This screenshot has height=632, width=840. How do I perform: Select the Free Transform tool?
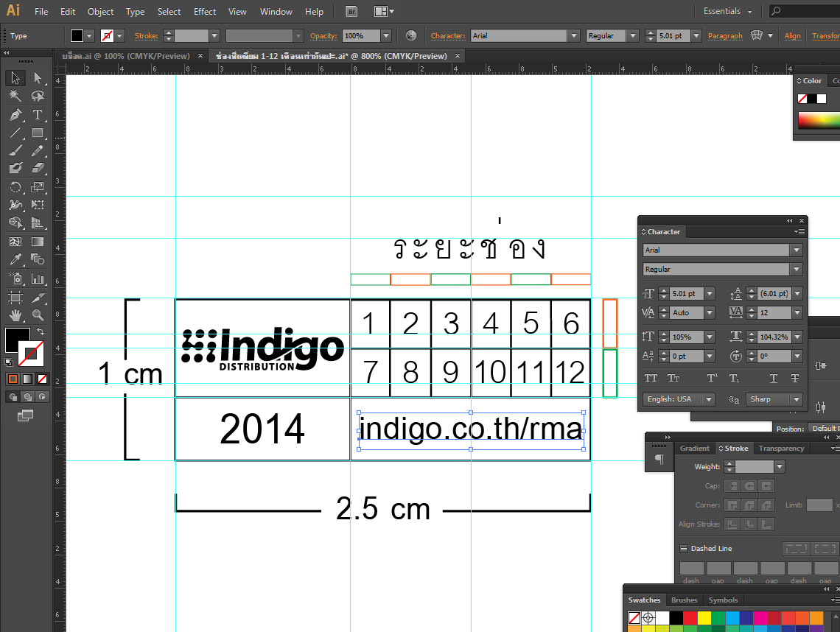pyautogui.click(x=38, y=205)
